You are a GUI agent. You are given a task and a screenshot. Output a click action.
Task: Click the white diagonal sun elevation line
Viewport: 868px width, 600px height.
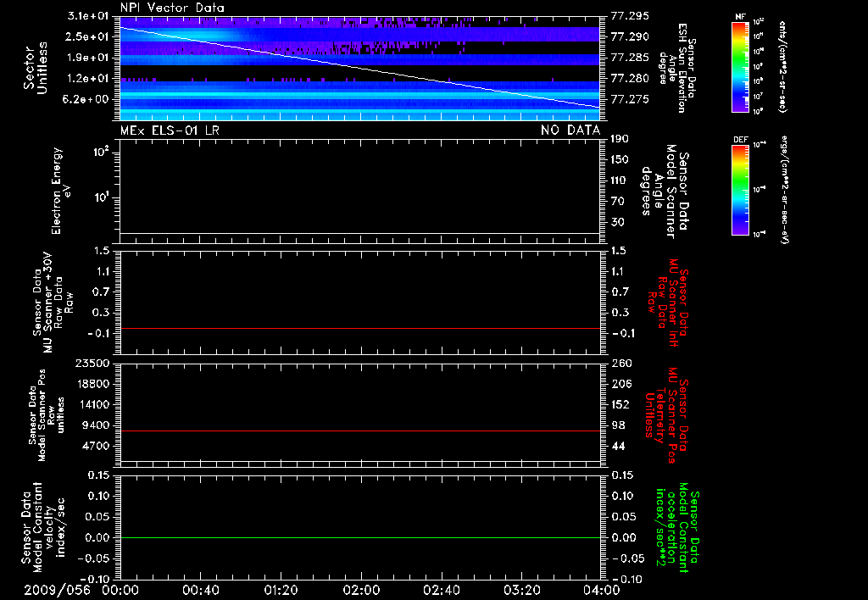coord(359,67)
